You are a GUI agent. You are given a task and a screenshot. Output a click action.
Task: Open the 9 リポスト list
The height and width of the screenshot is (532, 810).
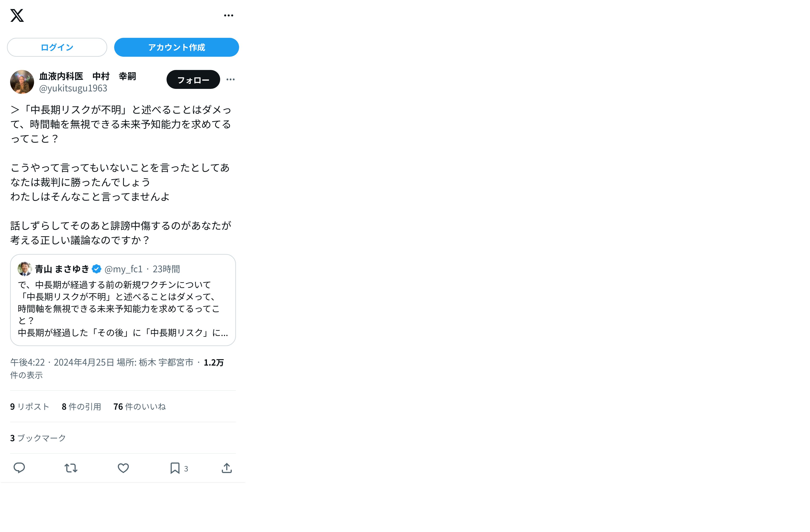[30, 407]
